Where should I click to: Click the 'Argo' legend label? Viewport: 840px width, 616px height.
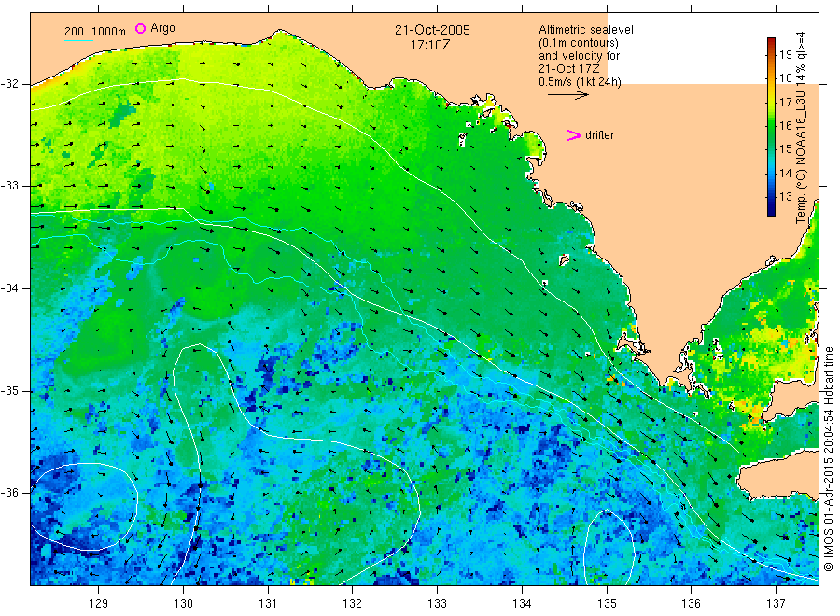click(162, 28)
